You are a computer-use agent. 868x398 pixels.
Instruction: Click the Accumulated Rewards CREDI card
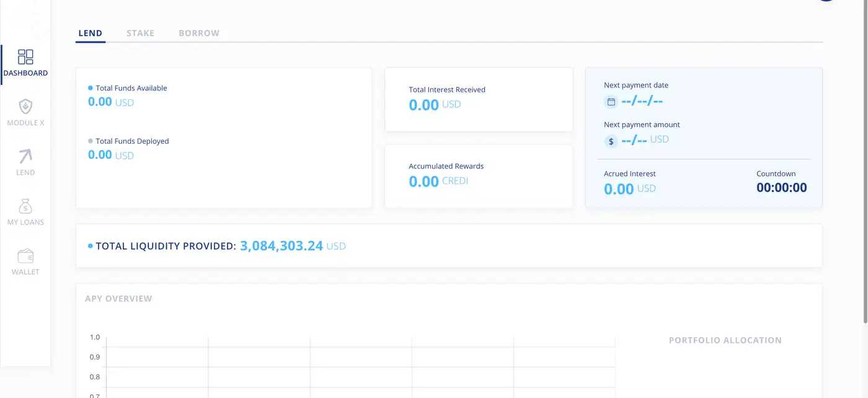[x=479, y=176]
